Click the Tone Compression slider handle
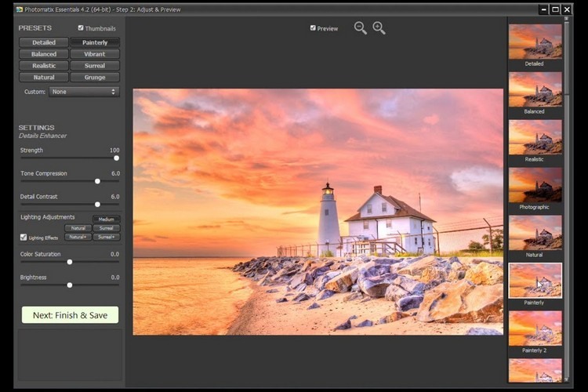 coord(97,181)
